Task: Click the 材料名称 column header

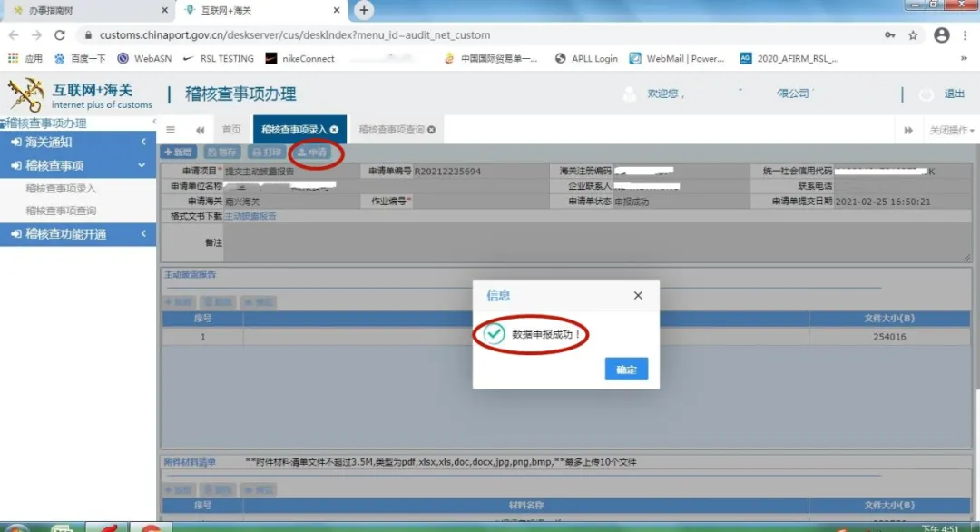Action: coord(525,505)
